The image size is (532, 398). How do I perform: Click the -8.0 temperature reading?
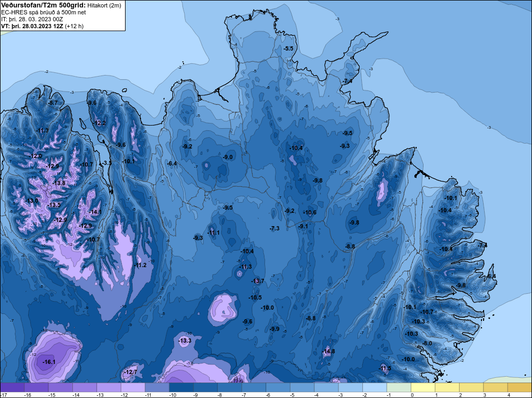coord(428,343)
